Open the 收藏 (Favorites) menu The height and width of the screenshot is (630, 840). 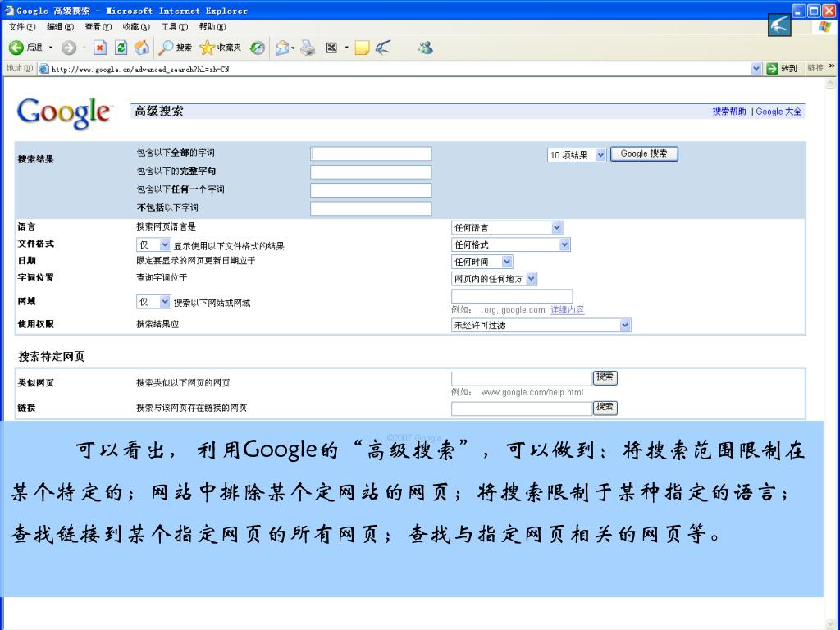[x=136, y=27]
